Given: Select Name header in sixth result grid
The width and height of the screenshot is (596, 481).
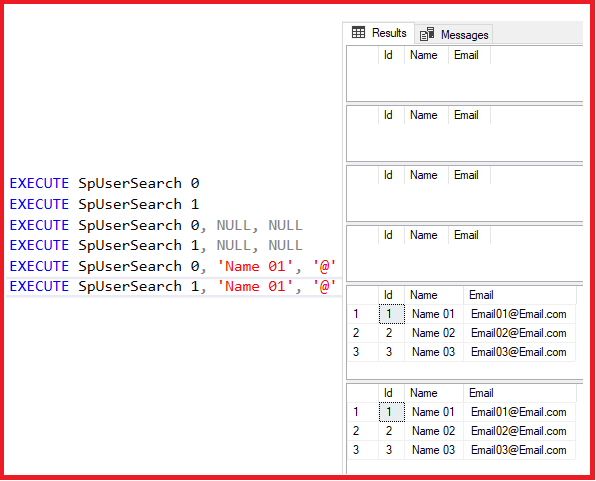Looking at the screenshot, I should (x=434, y=393).
